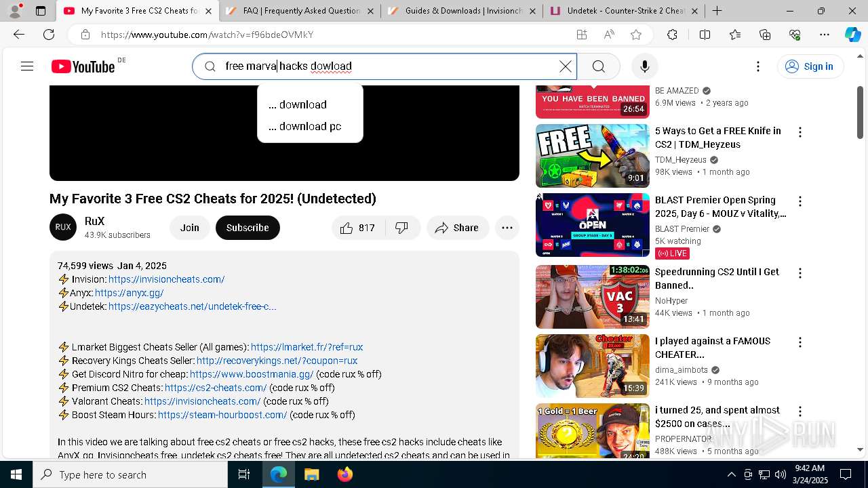Viewport: 868px width, 488px height.
Task: Go back with the browser back arrow
Action: coord(19,35)
